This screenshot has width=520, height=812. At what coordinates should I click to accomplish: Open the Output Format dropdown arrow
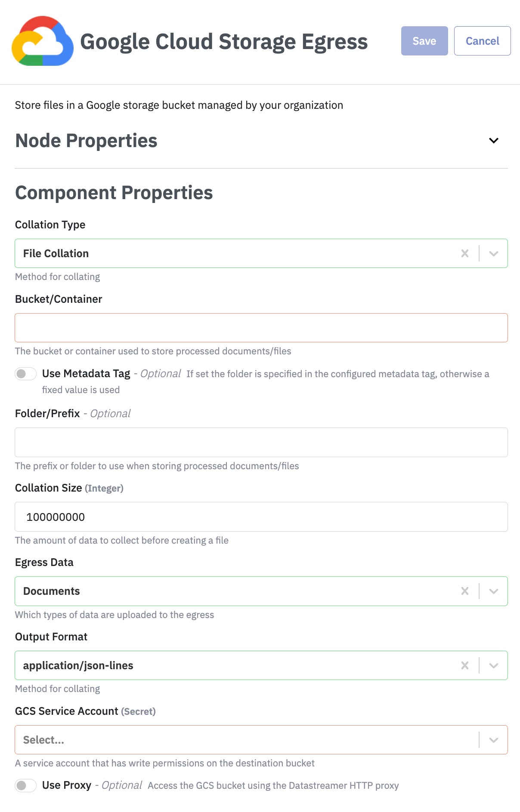494,665
